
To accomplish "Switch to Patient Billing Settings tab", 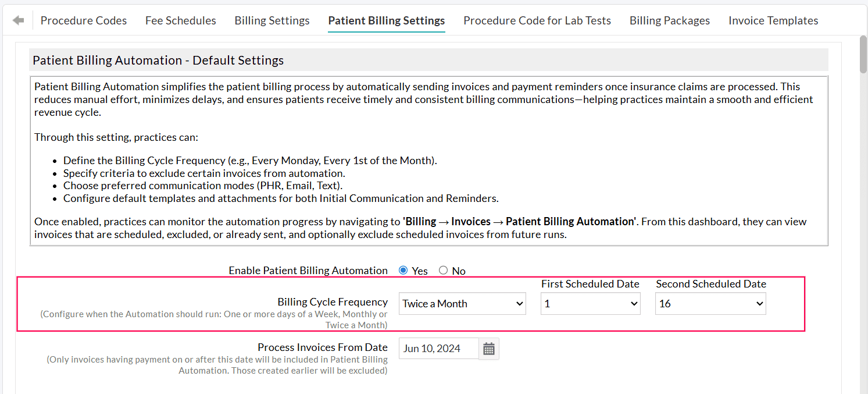I will click(386, 20).
